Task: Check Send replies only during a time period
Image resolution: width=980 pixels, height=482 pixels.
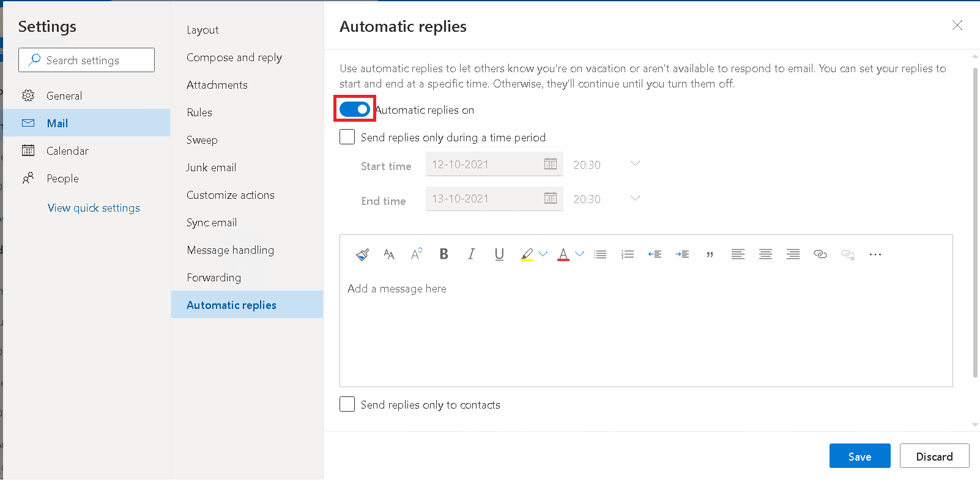Action: (347, 136)
